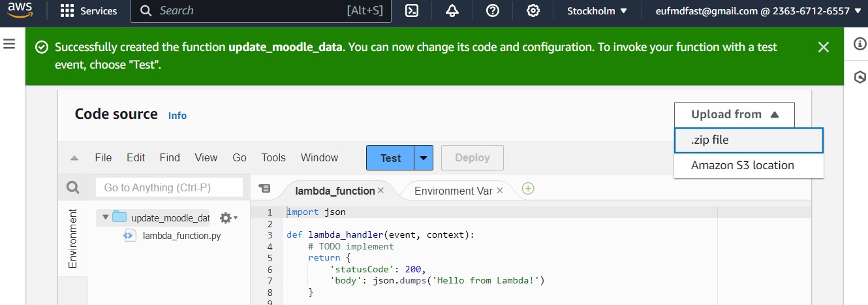
Task: Open the info panel icon on right
Action: (x=860, y=44)
